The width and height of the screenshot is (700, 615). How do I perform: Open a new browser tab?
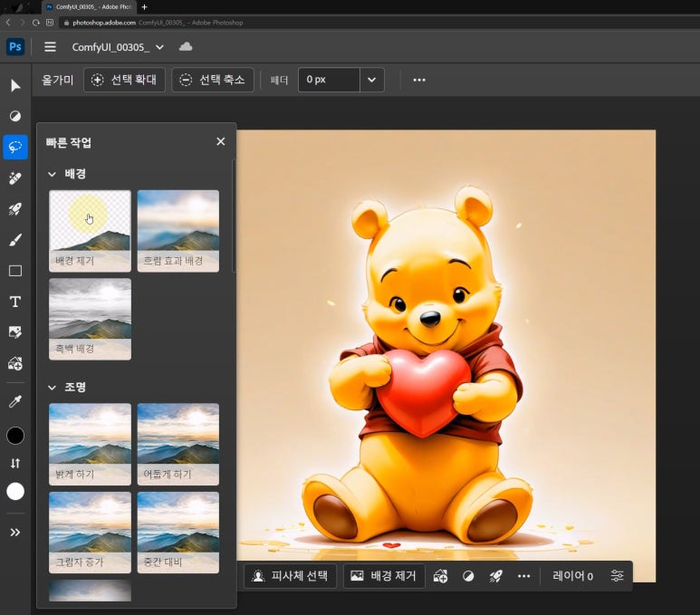(x=144, y=6)
